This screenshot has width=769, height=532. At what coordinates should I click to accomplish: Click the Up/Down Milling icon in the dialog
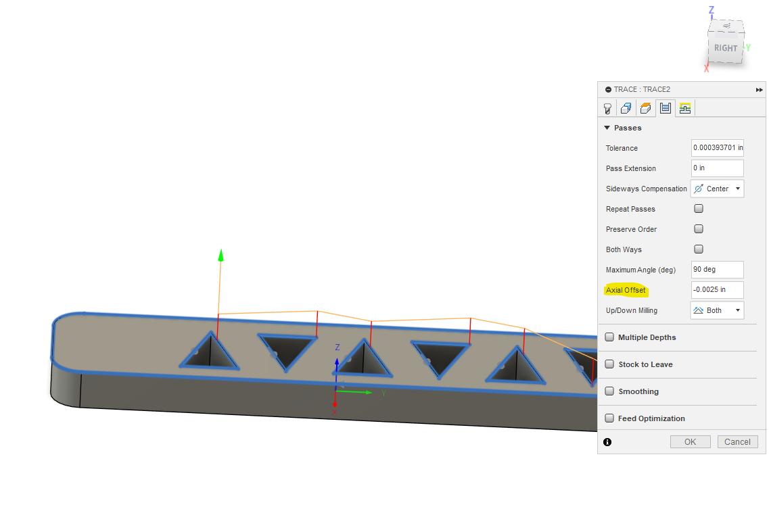[699, 310]
